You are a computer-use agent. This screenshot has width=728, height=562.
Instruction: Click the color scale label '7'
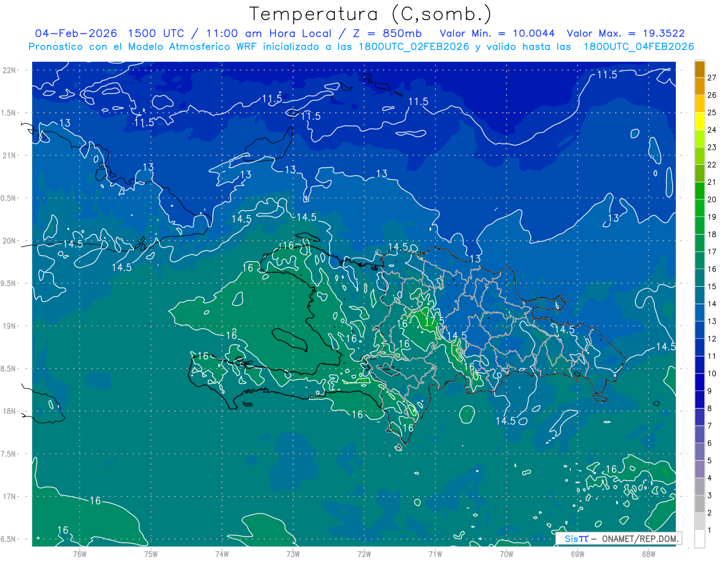pos(709,426)
